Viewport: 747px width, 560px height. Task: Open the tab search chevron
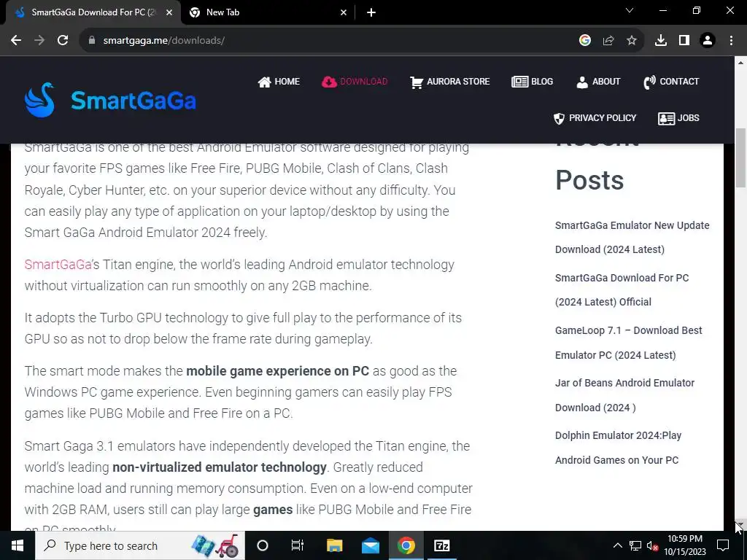tap(630, 10)
